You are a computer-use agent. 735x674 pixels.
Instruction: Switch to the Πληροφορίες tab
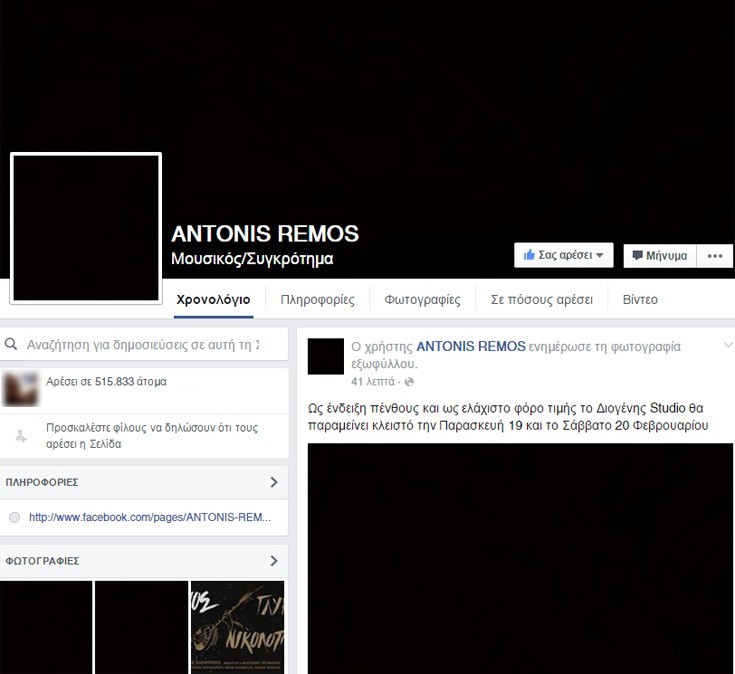[315, 299]
